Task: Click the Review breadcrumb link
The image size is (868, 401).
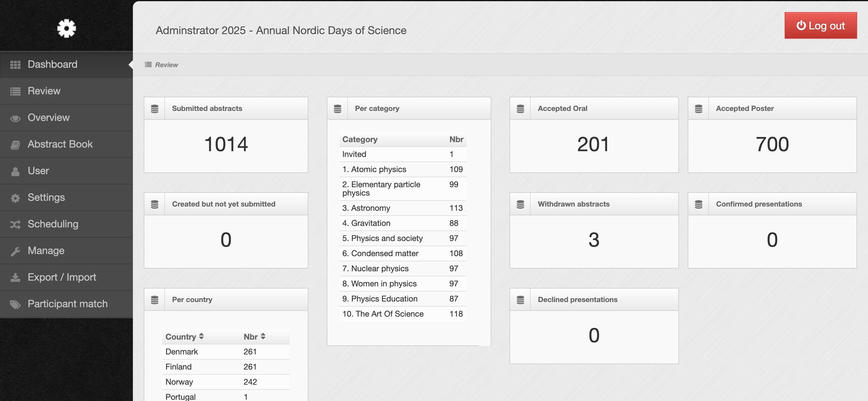Action: 166,65
